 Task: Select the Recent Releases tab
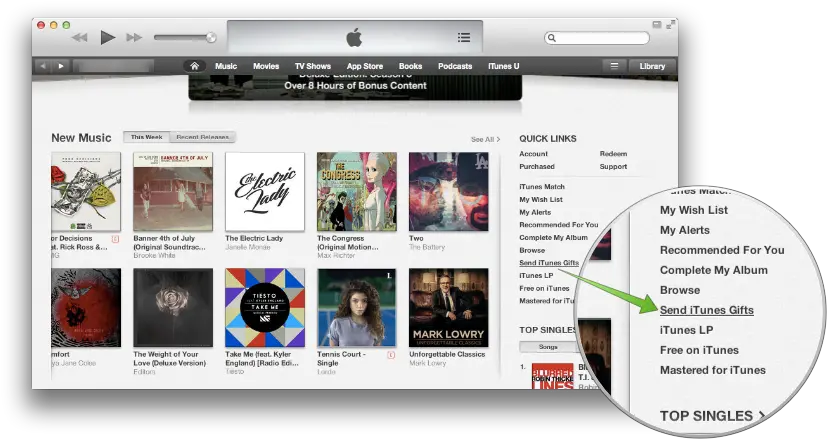pos(203,137)
